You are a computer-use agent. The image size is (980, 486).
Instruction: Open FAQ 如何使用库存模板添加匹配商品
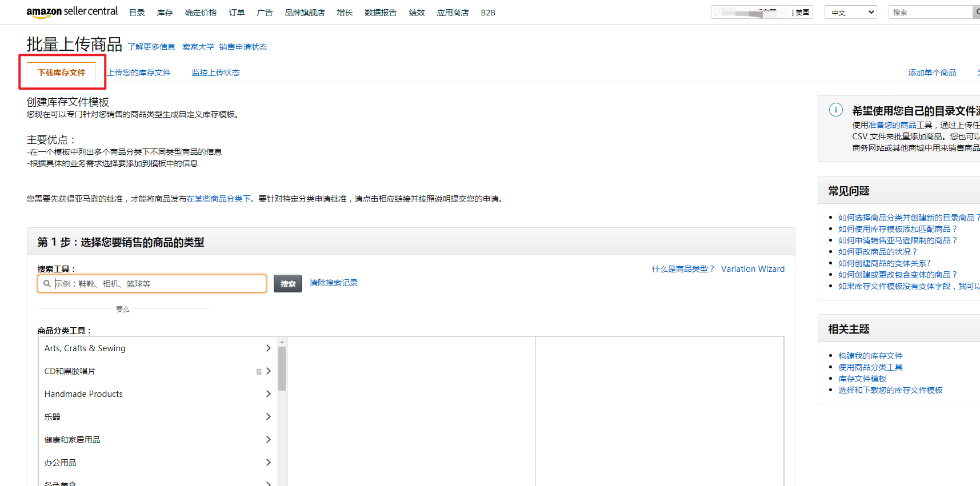(x=897, y=229)
